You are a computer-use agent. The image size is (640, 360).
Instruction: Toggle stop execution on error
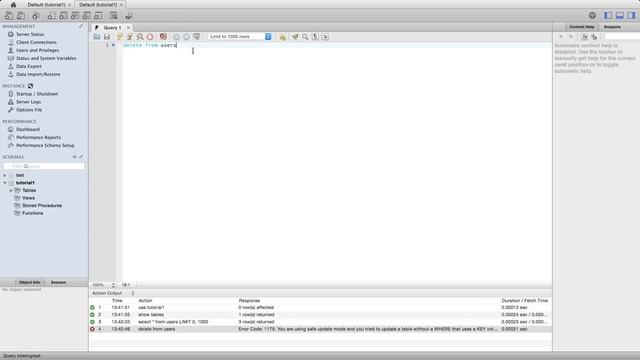point(163,37)
